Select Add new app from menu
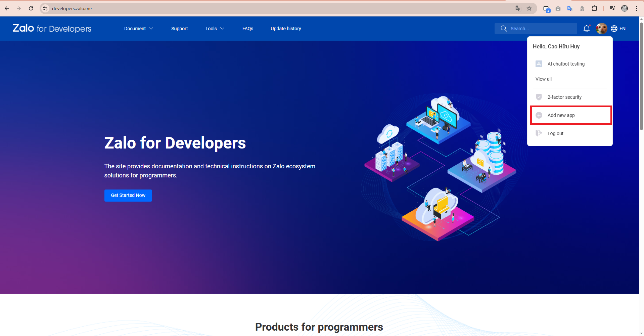This screenshot has width=644, height=336. [561, 115]
